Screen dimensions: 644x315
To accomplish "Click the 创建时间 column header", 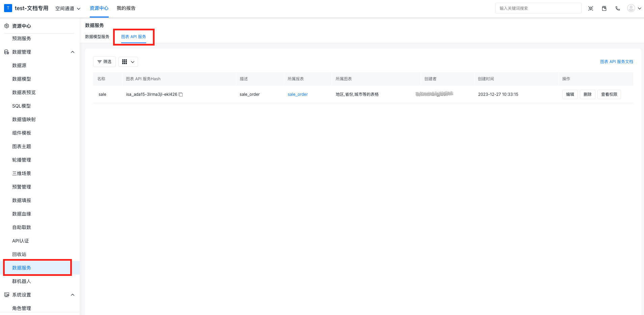I will click(x=486, y=79).
